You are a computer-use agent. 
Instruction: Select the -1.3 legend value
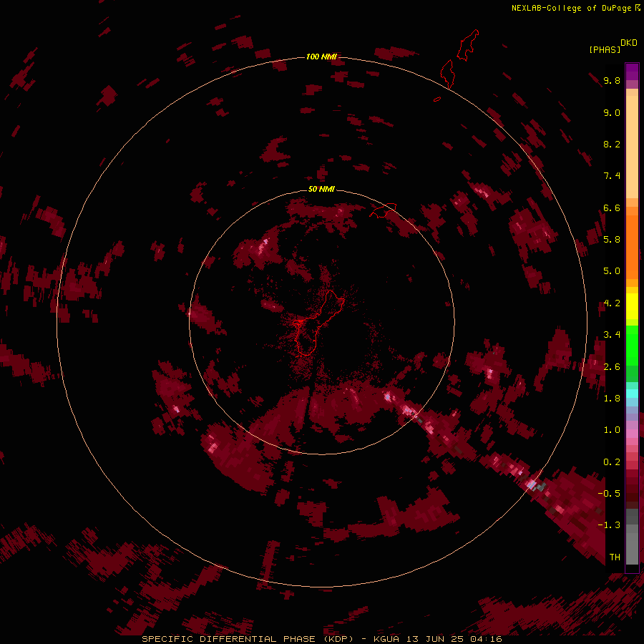tap(609, 525)
